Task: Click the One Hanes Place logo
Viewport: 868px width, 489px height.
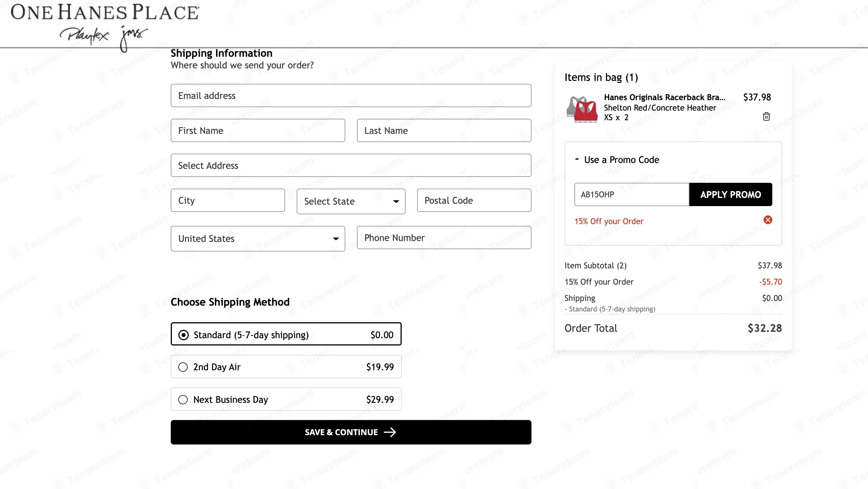Action: coord(105,13)
